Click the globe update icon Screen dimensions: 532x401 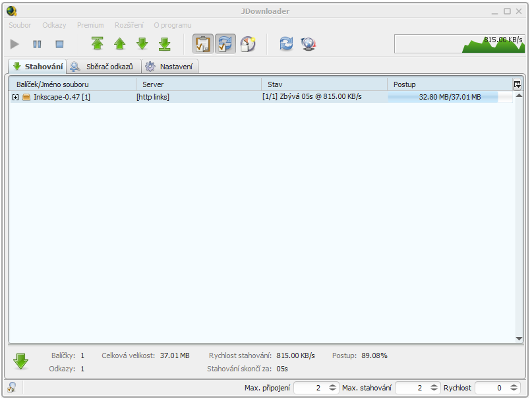[309, 44]
